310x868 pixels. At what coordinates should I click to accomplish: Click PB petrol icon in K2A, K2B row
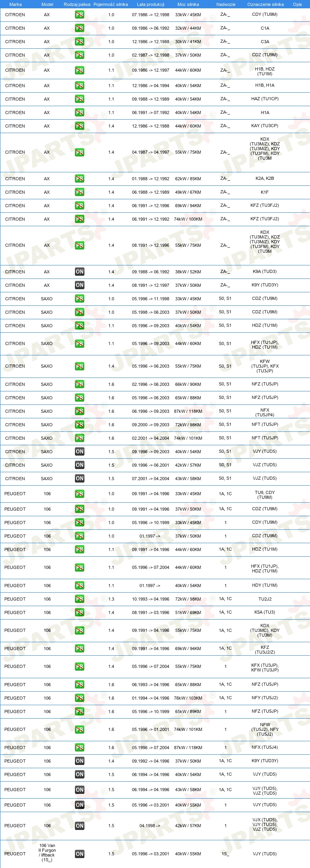point(79,179)
